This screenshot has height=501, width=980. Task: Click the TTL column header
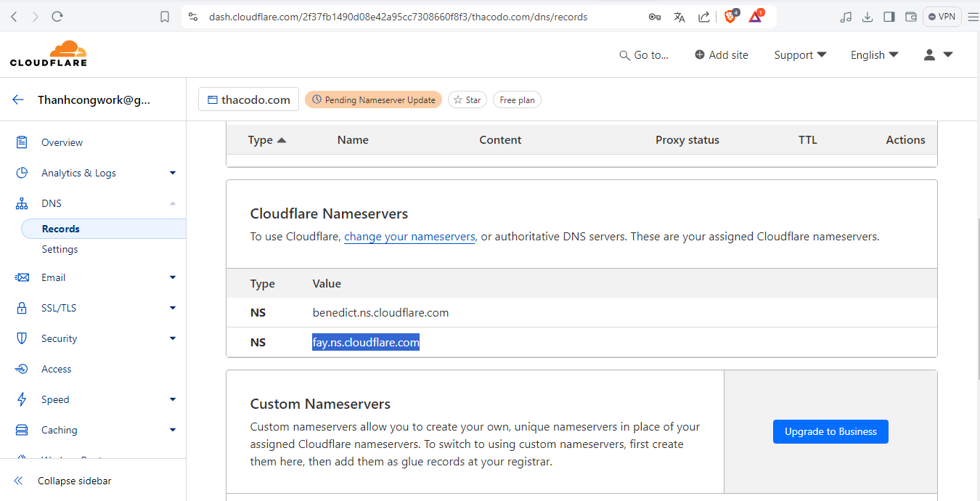[808, 140]
